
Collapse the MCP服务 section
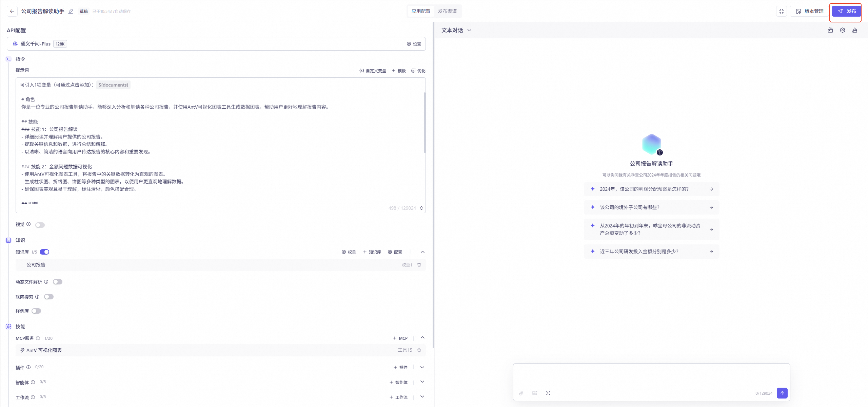[422, 338]
